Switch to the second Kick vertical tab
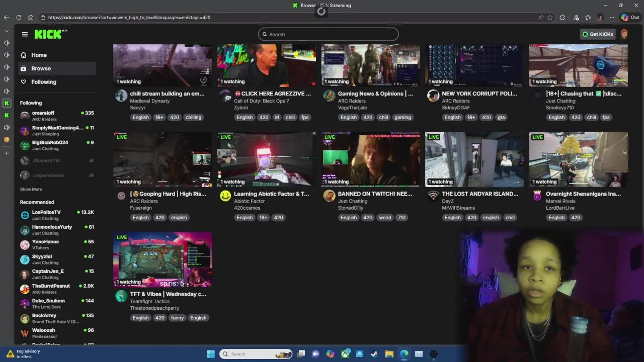Screen dimensions: 644x362 point(7,115)
